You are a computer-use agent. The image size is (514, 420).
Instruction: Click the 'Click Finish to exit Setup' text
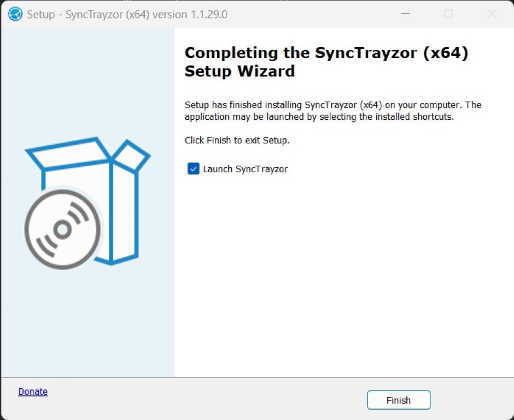coord(237,141)
